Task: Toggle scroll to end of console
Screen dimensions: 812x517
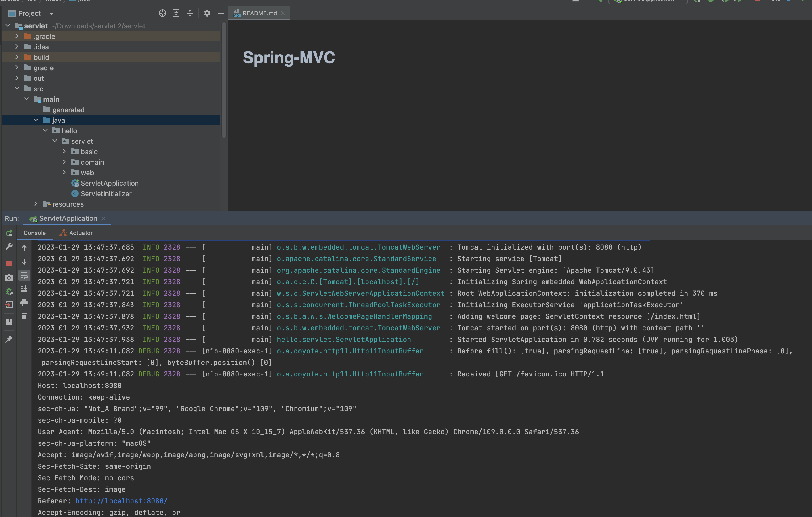Action: (24, 289)
